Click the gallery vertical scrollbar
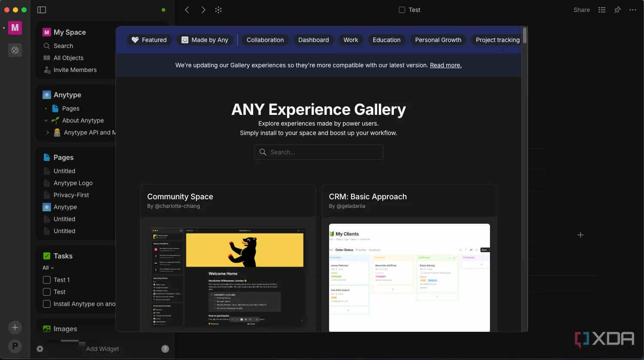This screenshot has width=644, height=360. (524, 36)
